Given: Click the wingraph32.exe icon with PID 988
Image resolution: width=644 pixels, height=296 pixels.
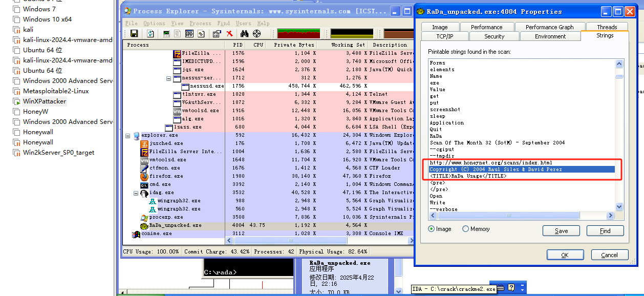Looking at the screenshot, I should [153, 201].
